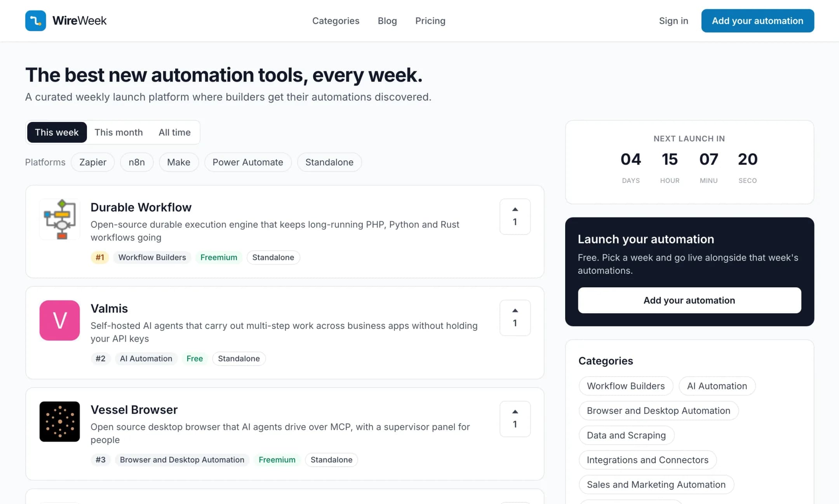
Task: Filter by the Make platform
Action: [x=179, y=162]
